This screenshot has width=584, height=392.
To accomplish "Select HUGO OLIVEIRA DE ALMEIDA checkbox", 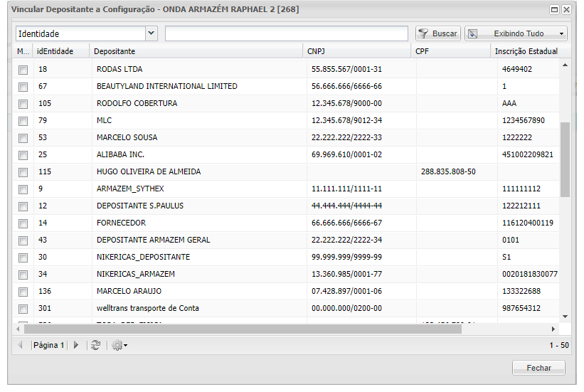I will click(23, 172).
